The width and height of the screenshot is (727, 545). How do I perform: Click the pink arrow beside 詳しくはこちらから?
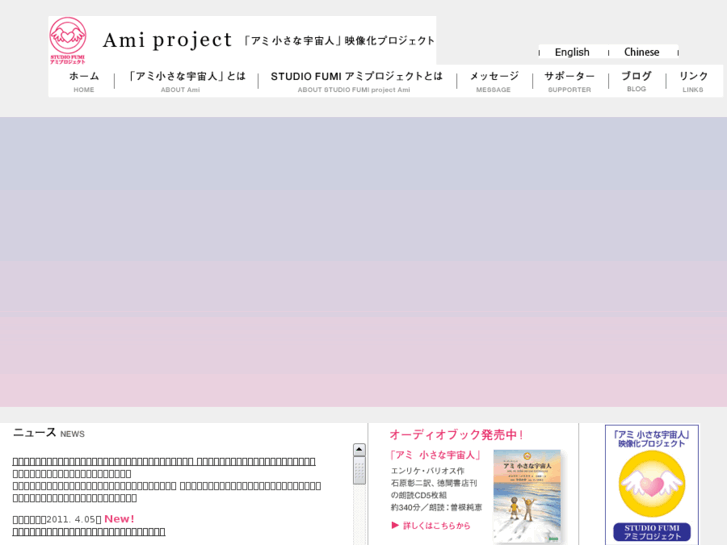tap(395, 525)
